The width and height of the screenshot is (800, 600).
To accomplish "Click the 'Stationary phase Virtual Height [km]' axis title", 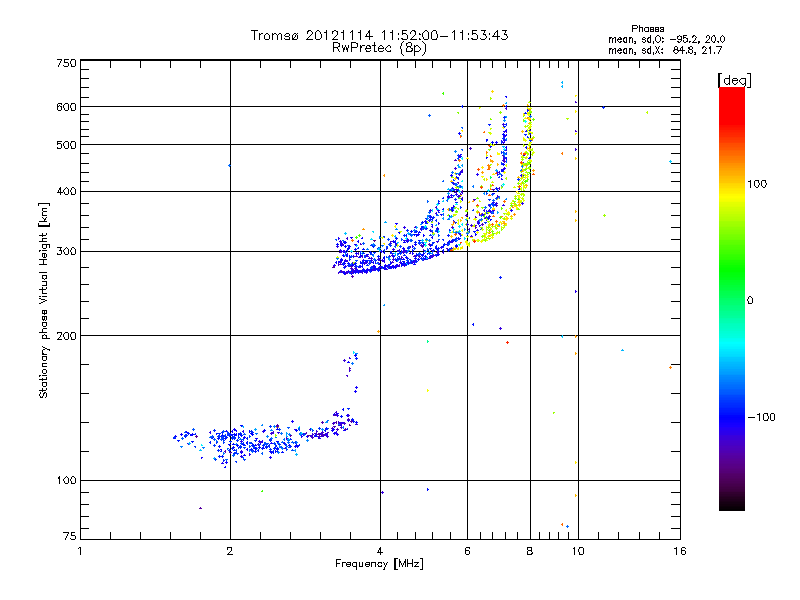I will tap(44, 300).
